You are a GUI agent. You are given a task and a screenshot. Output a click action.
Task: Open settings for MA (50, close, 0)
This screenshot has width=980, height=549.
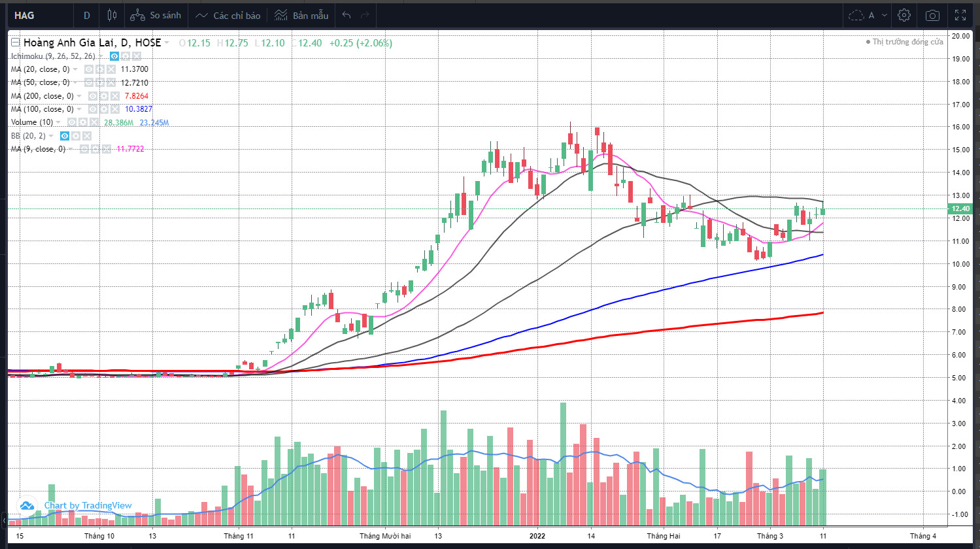click(100, 82)
